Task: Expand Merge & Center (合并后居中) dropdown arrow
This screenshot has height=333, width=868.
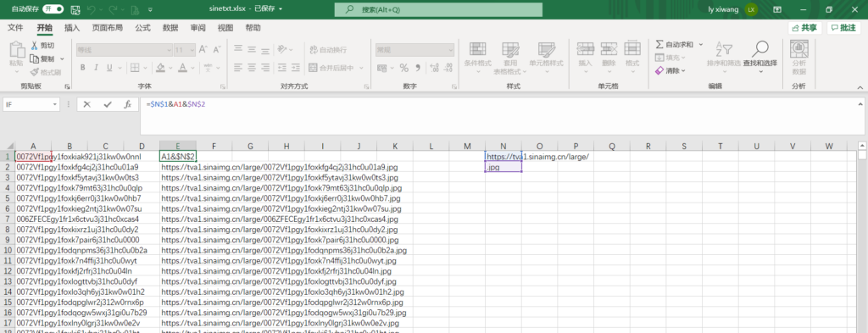Action: [x=361, y=68]
